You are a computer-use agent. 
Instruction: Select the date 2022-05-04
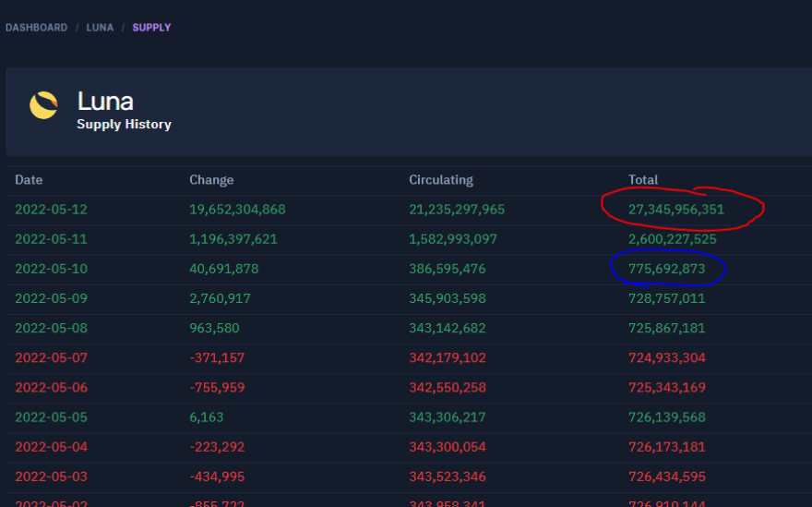(x=52, y=447)
